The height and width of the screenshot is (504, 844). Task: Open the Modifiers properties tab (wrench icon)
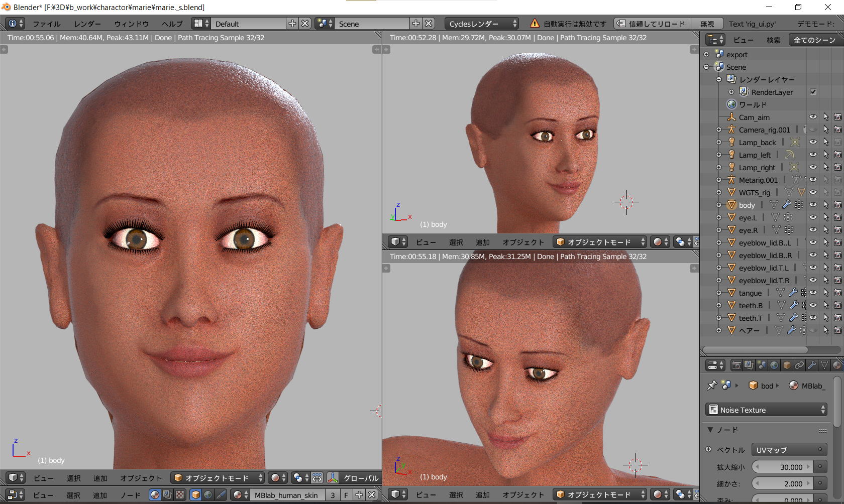click(812, 365)
